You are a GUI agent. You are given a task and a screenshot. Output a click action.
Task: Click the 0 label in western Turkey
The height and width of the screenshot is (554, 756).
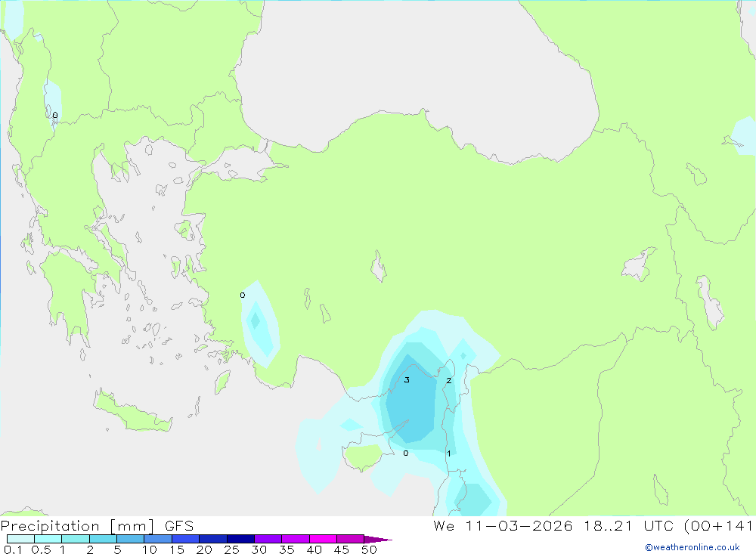coord(243,295)
